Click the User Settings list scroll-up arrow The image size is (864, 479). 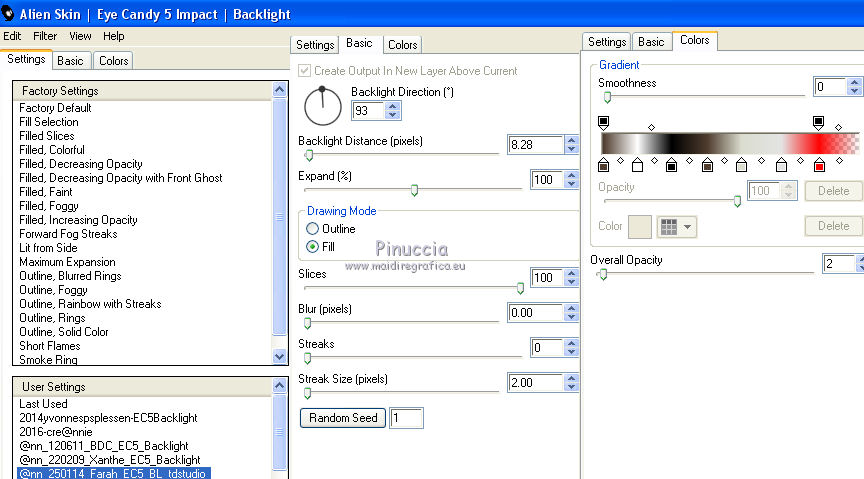279,385
